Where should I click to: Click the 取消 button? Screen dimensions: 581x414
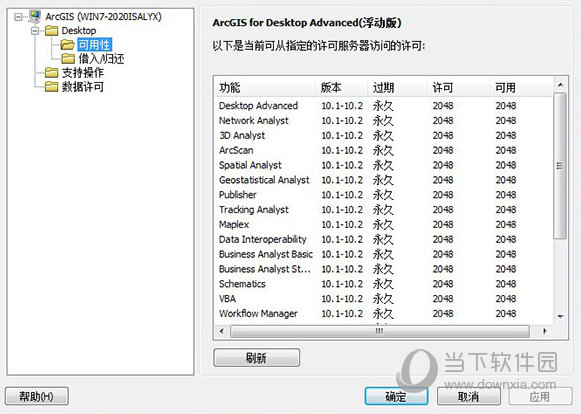[468, 397]
